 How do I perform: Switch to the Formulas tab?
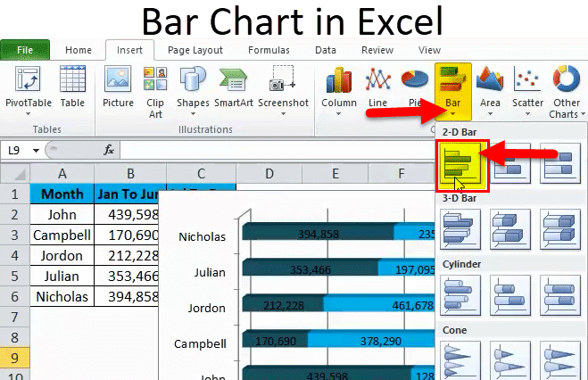(269, 50)
